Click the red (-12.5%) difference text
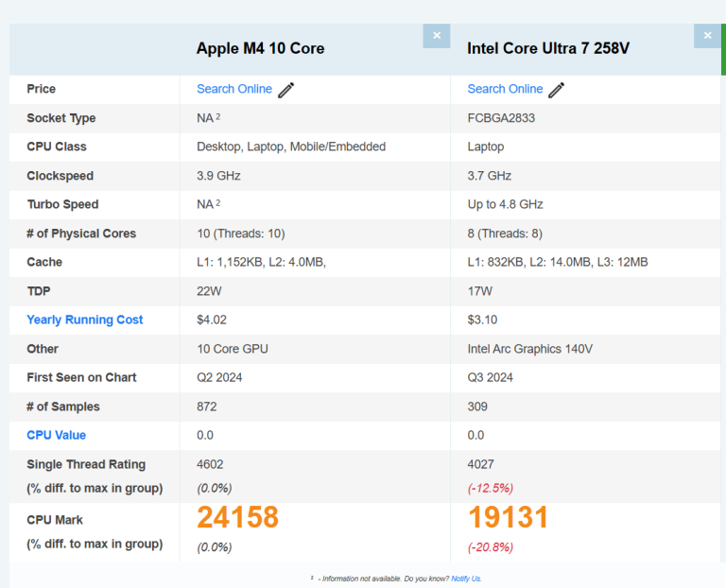 pyautogui.click(x=491, y=489)
